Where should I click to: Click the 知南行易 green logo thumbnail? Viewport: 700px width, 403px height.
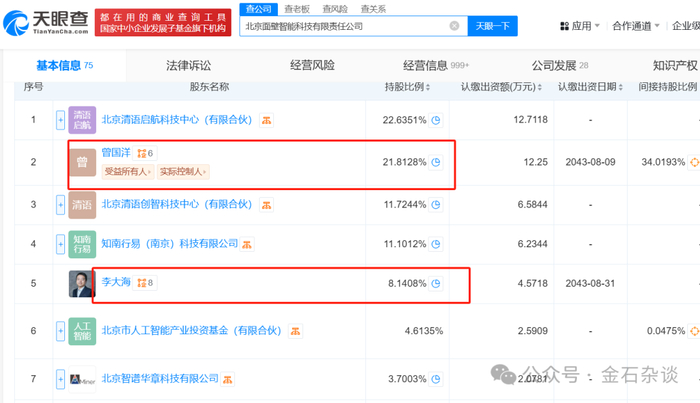pos(82,244)
